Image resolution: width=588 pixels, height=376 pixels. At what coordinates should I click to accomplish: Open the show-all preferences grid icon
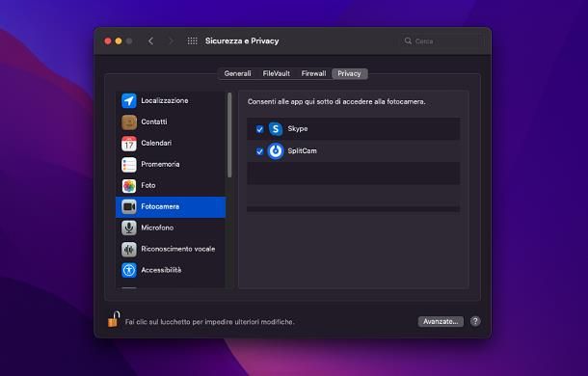click(193, 40)
